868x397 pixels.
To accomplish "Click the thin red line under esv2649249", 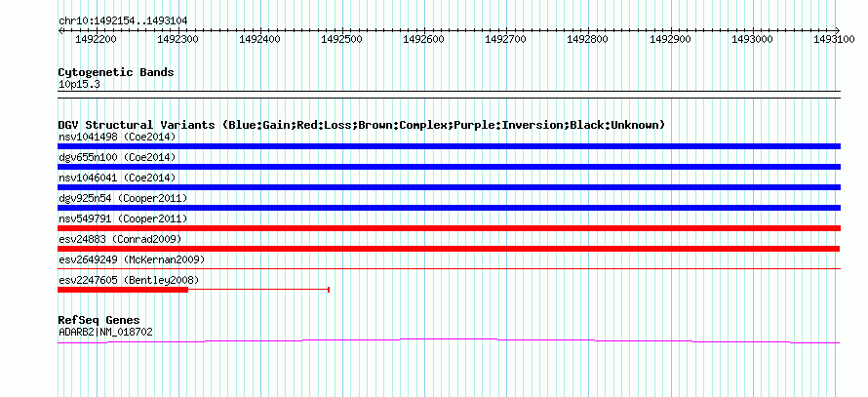I will click(x=449, y=269).
